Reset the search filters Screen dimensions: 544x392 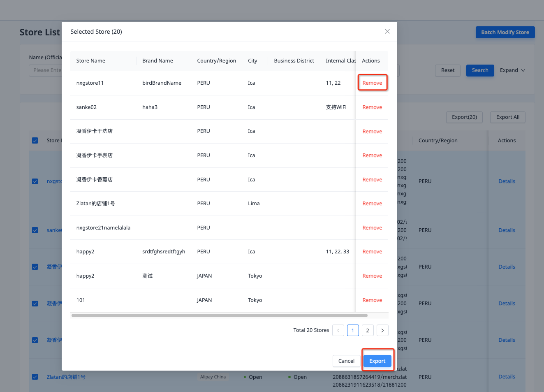pos(447,70)
